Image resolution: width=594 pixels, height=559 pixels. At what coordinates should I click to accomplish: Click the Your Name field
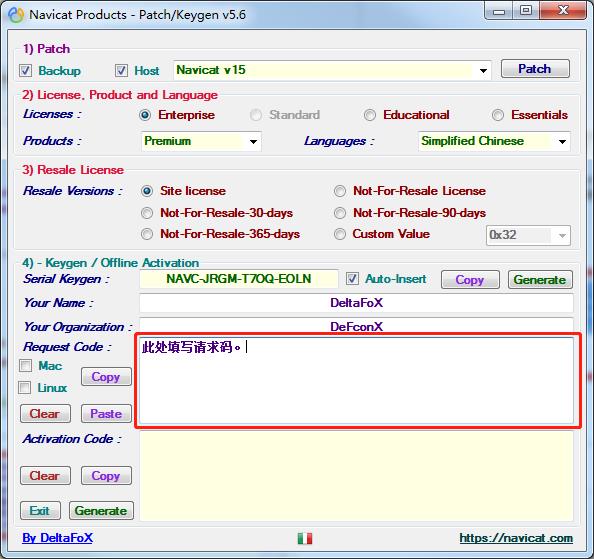(356, 303)
